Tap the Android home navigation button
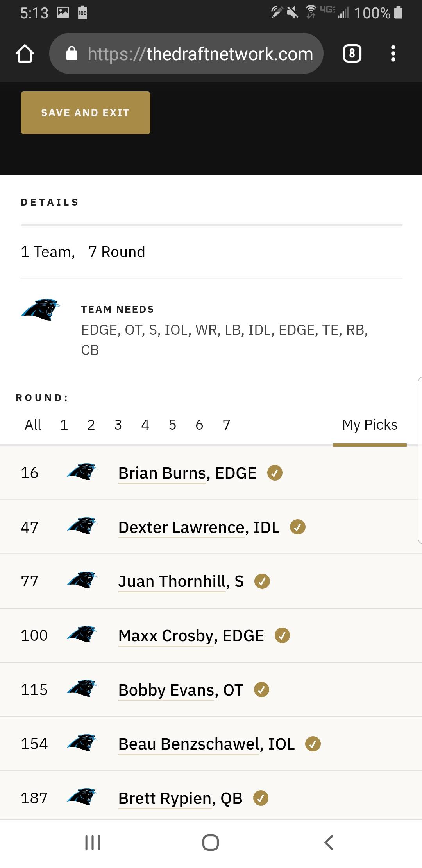This screenshot has height=868, width=422. click(211, 842)
